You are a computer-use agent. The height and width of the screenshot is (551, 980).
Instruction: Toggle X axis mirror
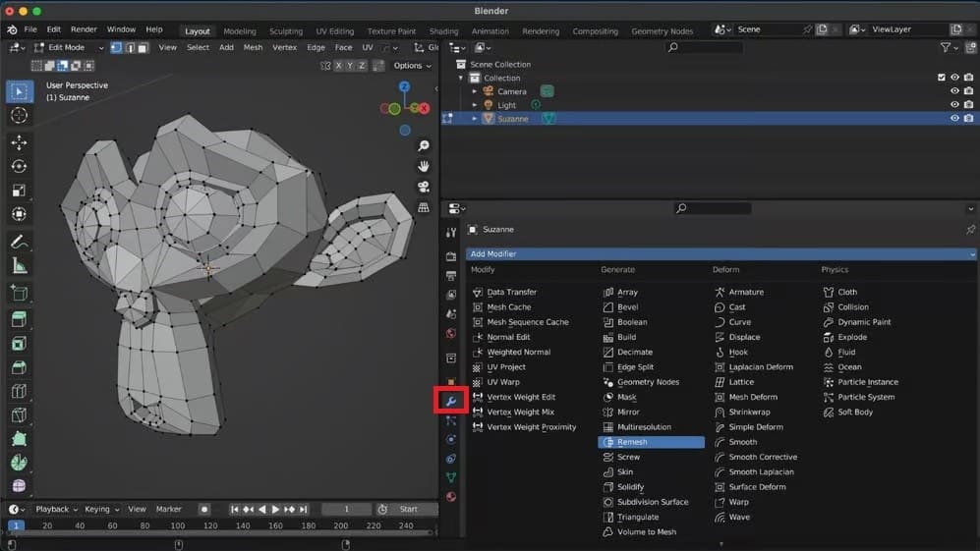coord(339,66)
